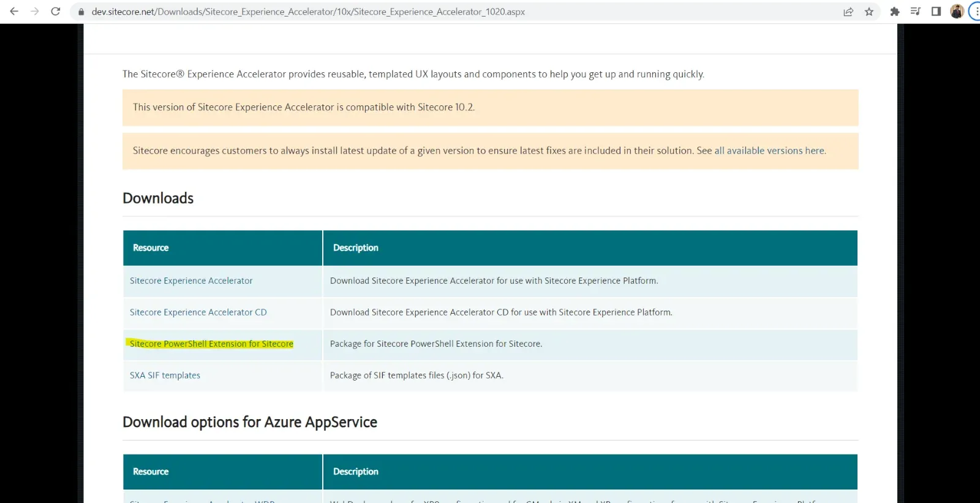Open the Sitecore Experience Accelerator download link
The image size is (980, 503).
[x=191, y=281]
